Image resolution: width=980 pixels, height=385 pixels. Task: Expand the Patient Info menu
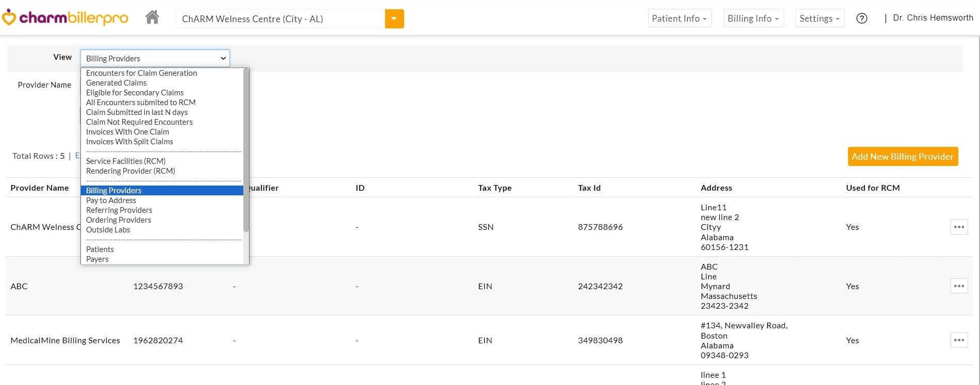(679, 19)
